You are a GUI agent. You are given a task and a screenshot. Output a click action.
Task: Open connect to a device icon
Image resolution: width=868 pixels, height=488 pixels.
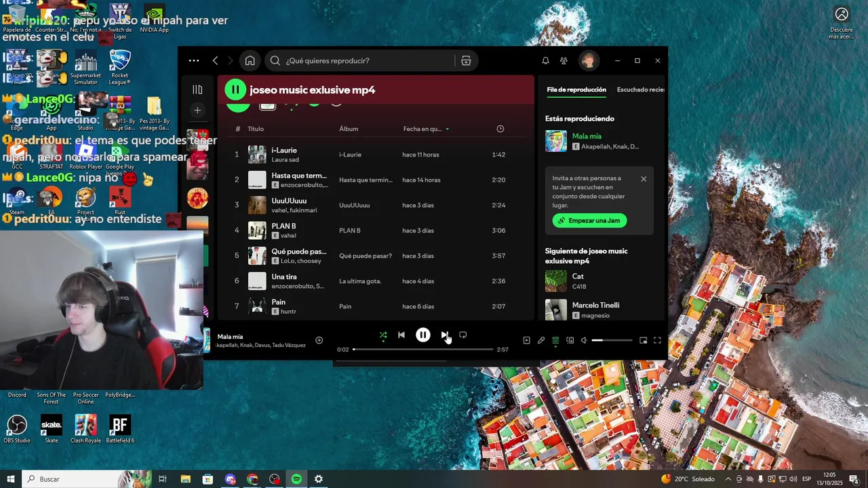(570, 340)
